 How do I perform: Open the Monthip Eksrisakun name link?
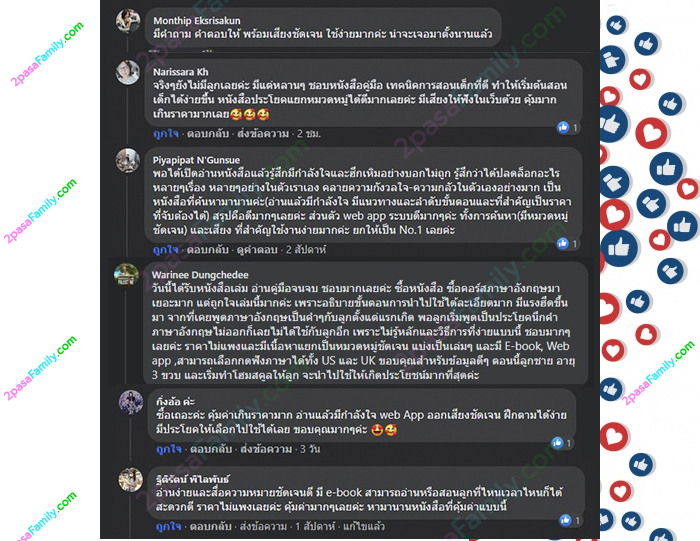pyautogui.click(x=197, y=21)
